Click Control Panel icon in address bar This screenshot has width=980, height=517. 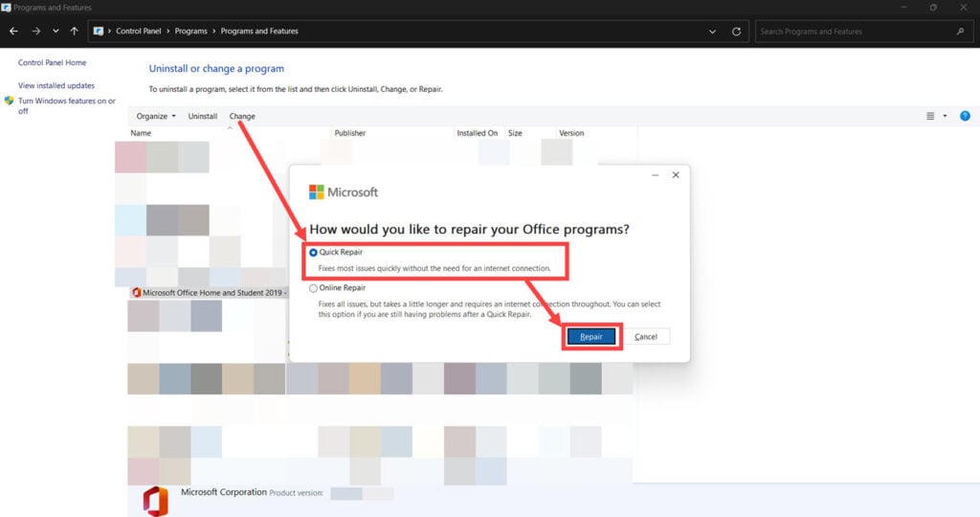pos(99,32)
